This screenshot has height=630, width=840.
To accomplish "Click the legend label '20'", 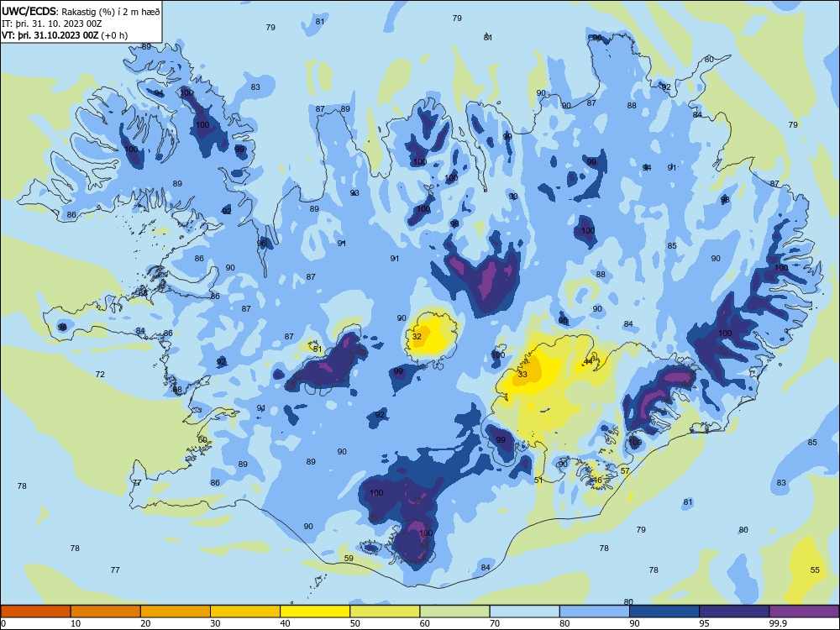I will (x=145, y=623).
